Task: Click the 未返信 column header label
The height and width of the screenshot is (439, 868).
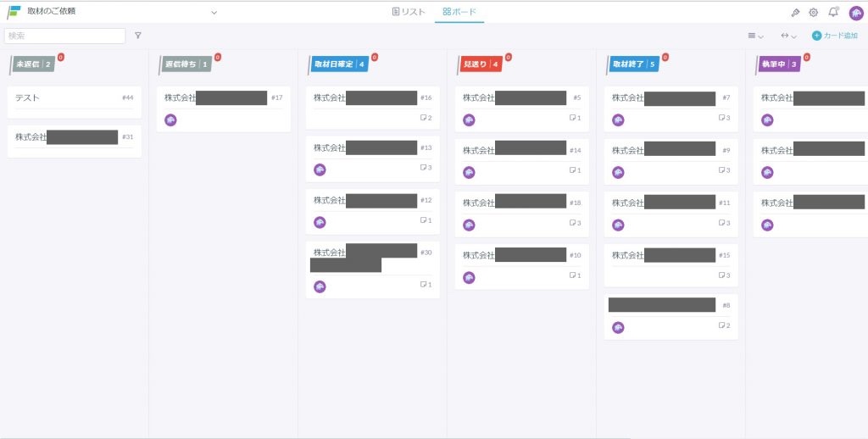Action: (34, 64)
